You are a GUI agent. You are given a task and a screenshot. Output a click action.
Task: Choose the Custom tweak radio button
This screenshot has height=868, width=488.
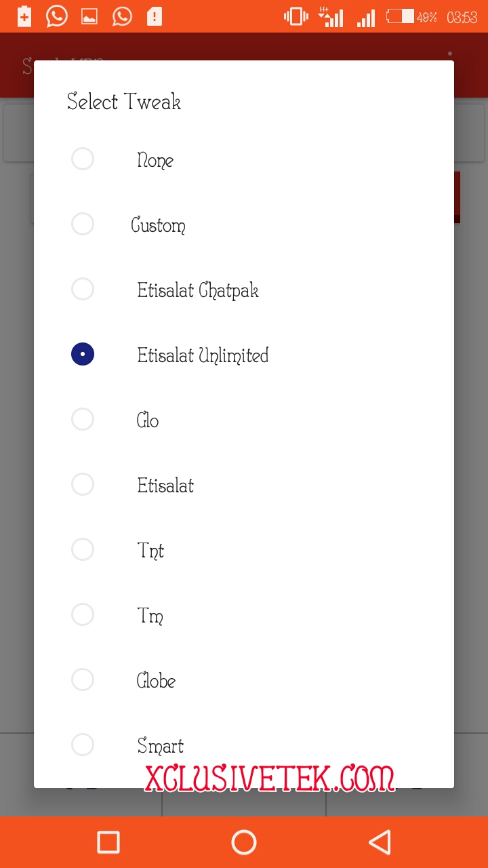[83, 224]
